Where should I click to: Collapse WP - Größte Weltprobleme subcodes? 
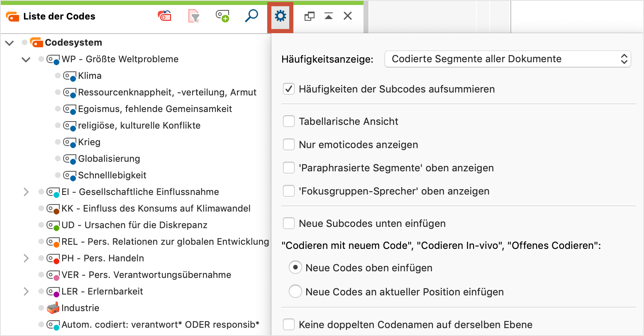click(x=26, y=59)
